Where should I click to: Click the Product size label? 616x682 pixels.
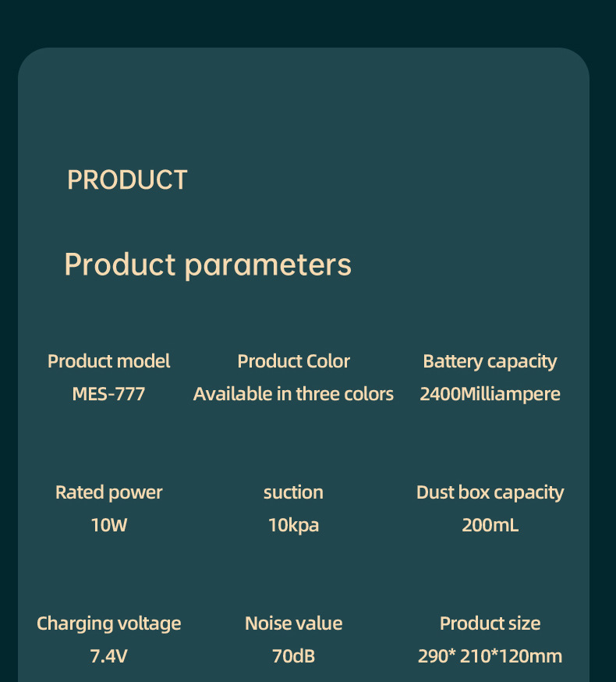(x=490, y=623)
